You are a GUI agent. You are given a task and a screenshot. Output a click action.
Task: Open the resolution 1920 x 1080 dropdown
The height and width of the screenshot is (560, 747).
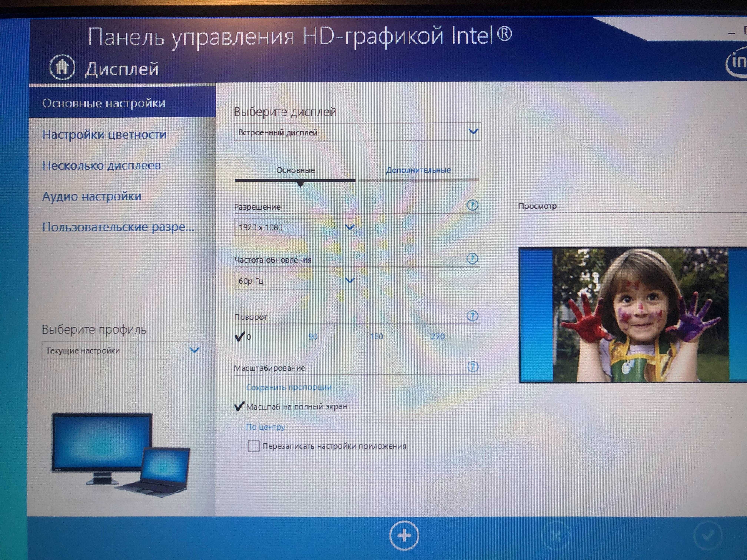point(295,227)
